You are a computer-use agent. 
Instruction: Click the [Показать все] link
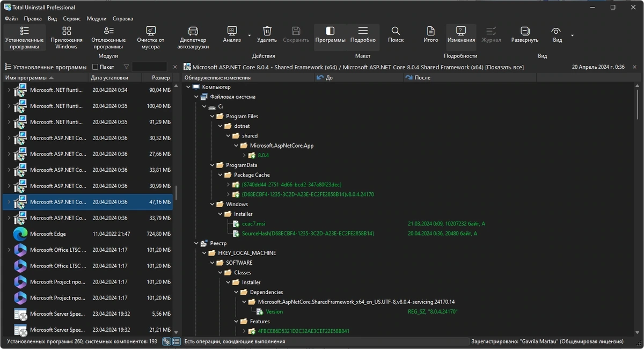[x=504, y=67]
